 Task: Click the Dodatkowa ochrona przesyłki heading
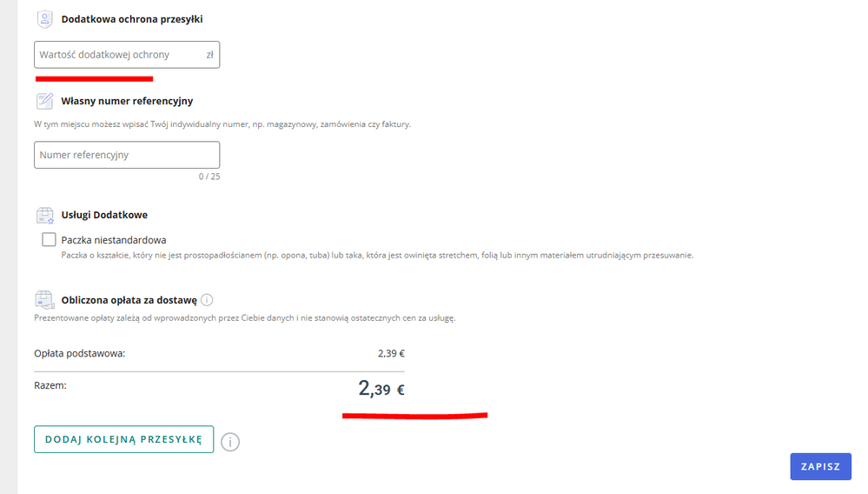pyautogui.click(x=132, y=19)
